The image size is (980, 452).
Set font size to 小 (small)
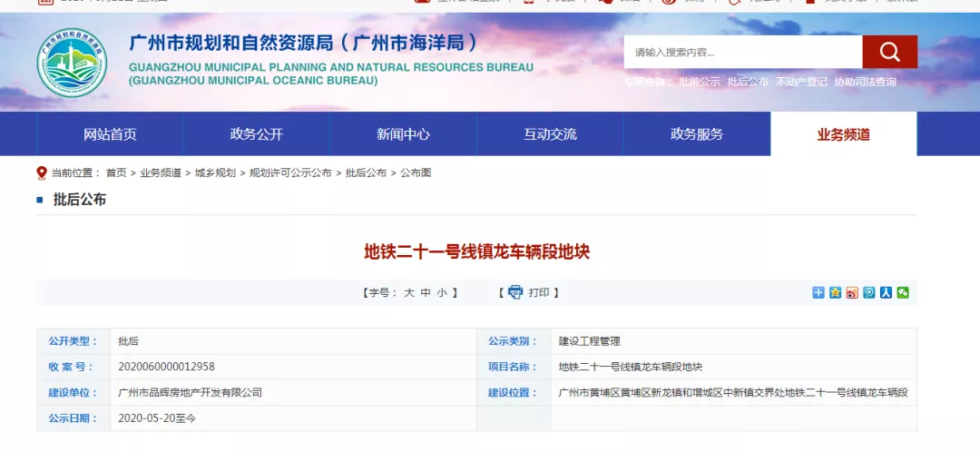[x=442, y=292]
